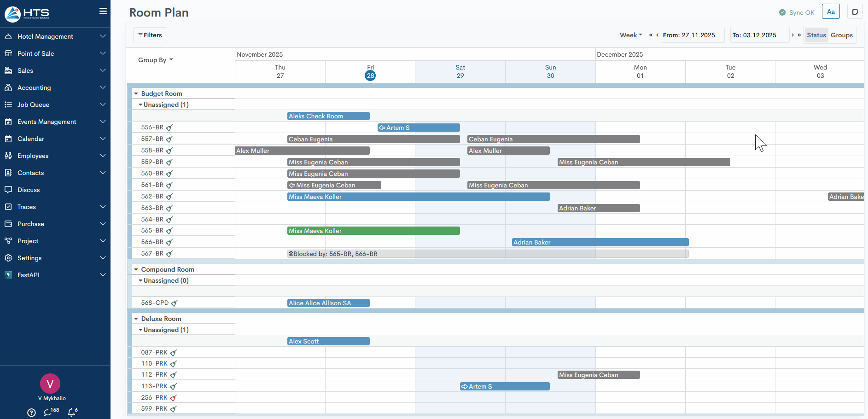Switch view to Status mode
Screen dimensions: 868x419
click(x=816, y=35)
